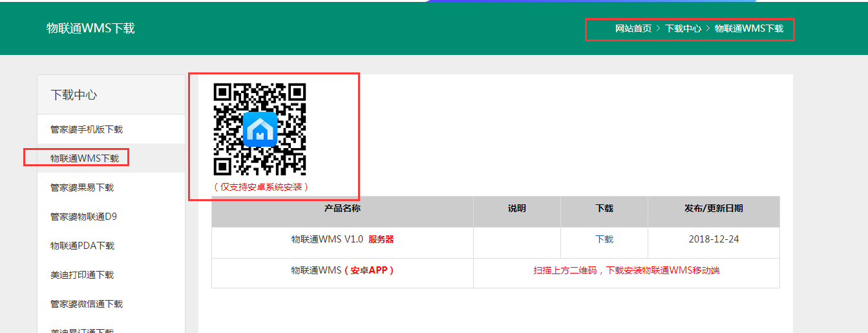Open 下载中心 breadcrumb link

tap(683, 28)
